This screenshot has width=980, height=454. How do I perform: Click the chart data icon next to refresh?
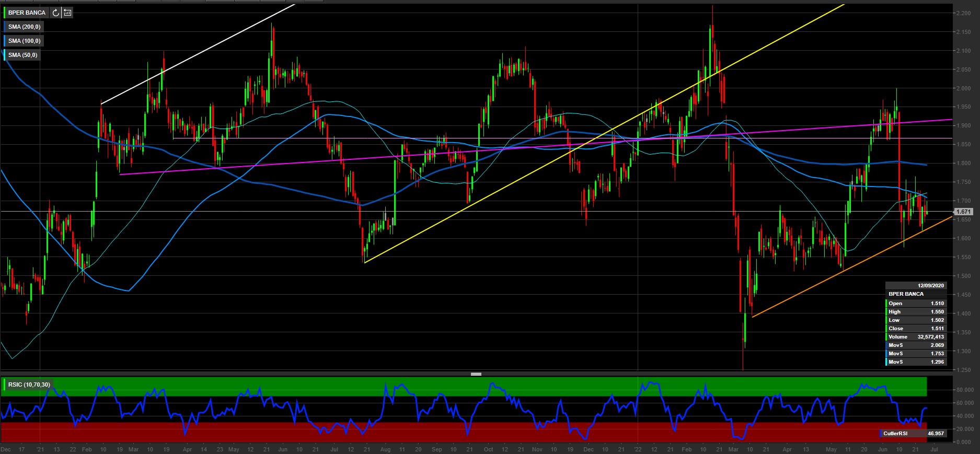(67, 13)
